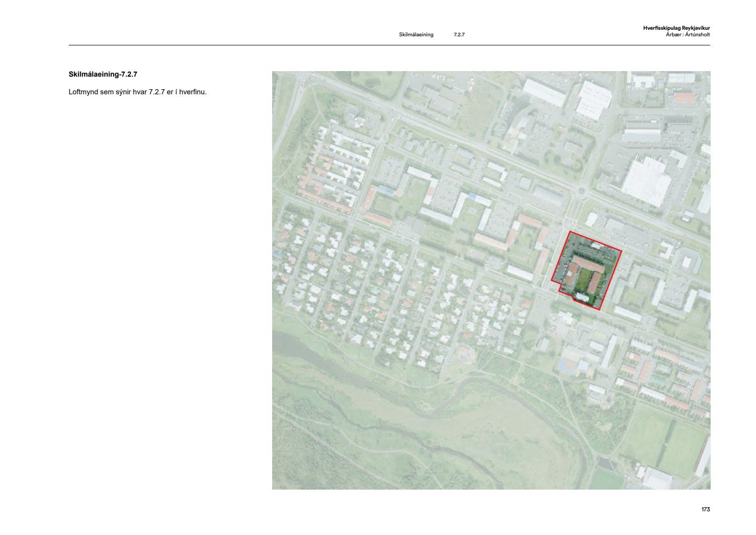Click the small white building at the red outline's bottom edge
Viewport: 756px width, 535px height.
pos(582,297)
